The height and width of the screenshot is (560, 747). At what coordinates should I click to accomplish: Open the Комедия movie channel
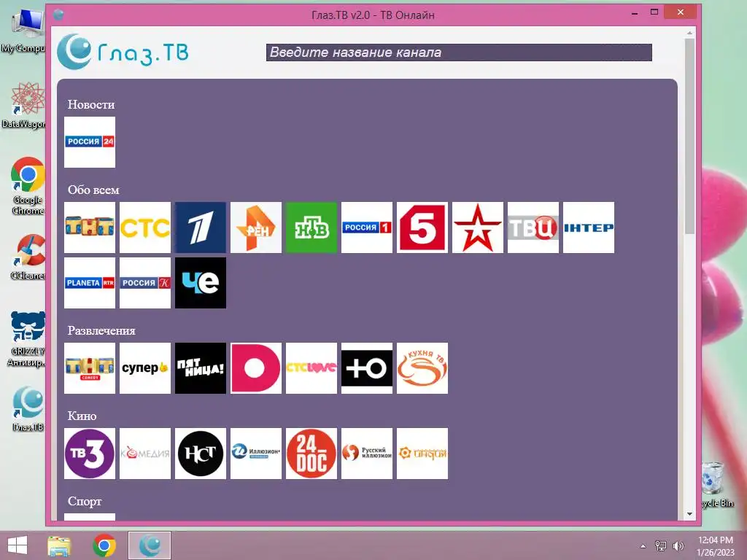(x=145, y=454)
